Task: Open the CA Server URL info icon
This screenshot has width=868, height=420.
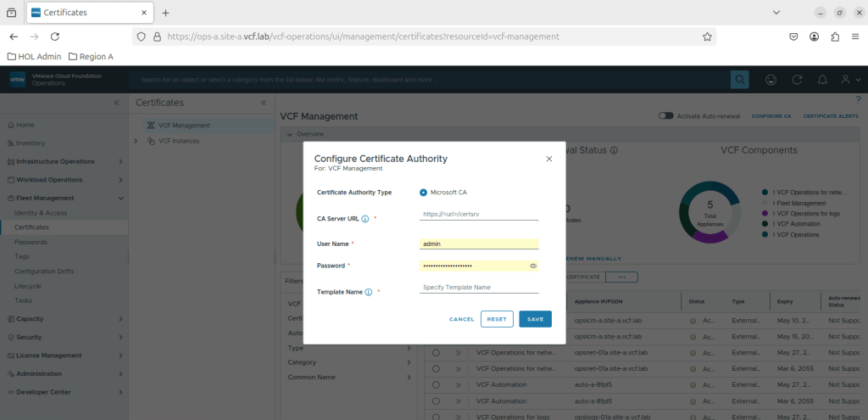Action: (365, 219)
